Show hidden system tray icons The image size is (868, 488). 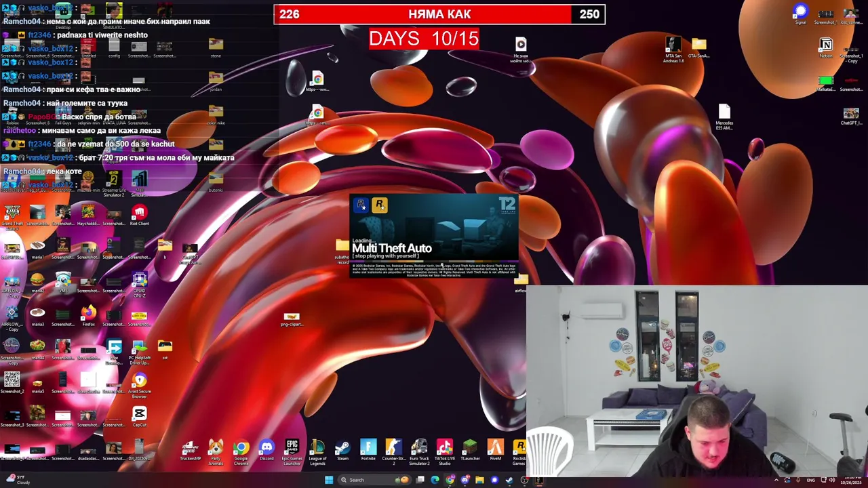click(776, 480)
